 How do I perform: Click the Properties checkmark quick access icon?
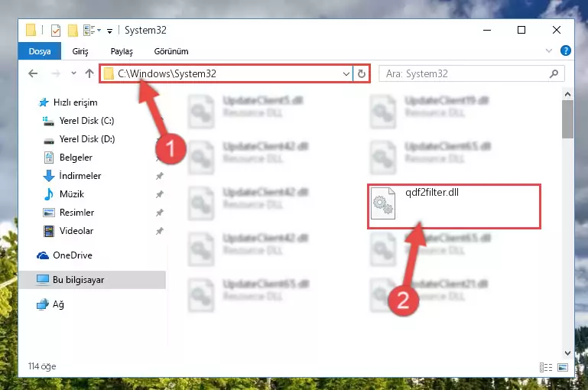56,31
